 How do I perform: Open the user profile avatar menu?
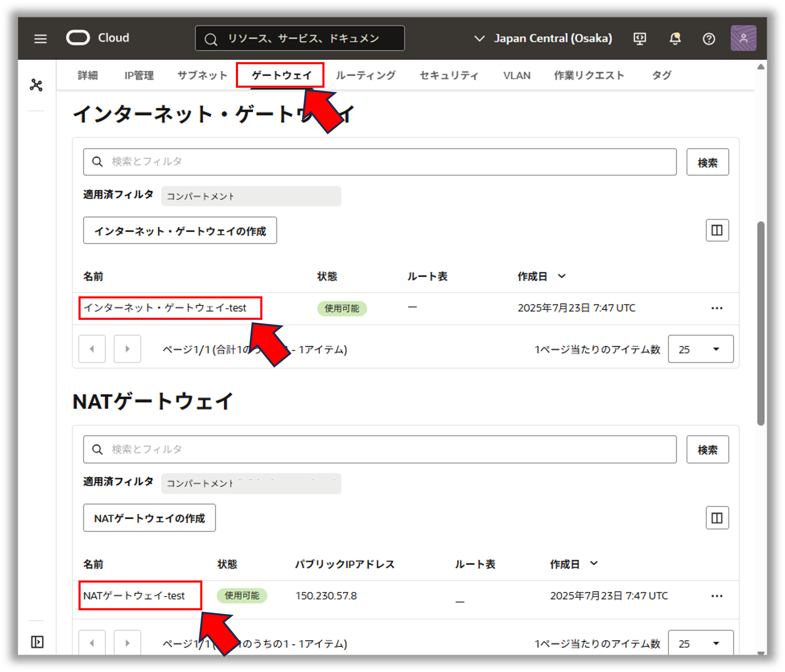[x=743, y=38]
